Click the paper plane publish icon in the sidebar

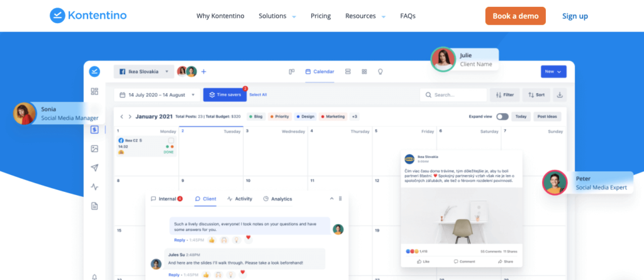coord(94,168)
